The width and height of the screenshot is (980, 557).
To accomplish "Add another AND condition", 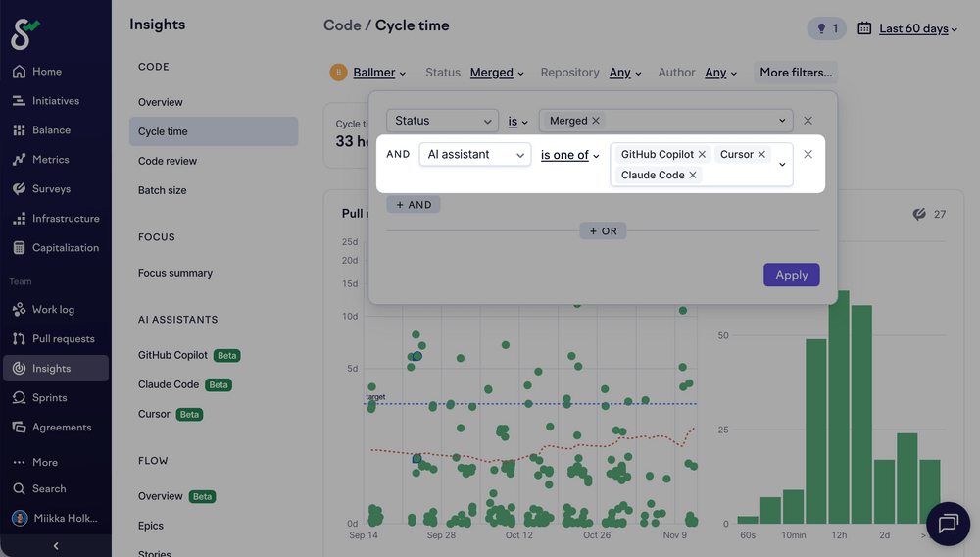I will click(413, 204).
